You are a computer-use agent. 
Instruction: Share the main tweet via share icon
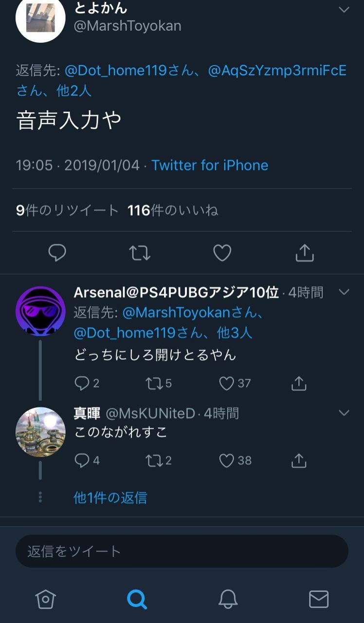pos(305,253)
